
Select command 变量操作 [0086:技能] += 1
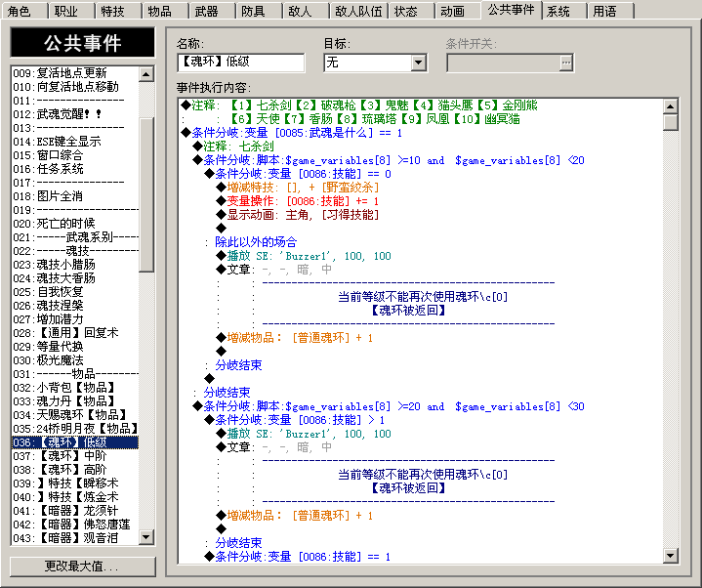click(297, 201)
